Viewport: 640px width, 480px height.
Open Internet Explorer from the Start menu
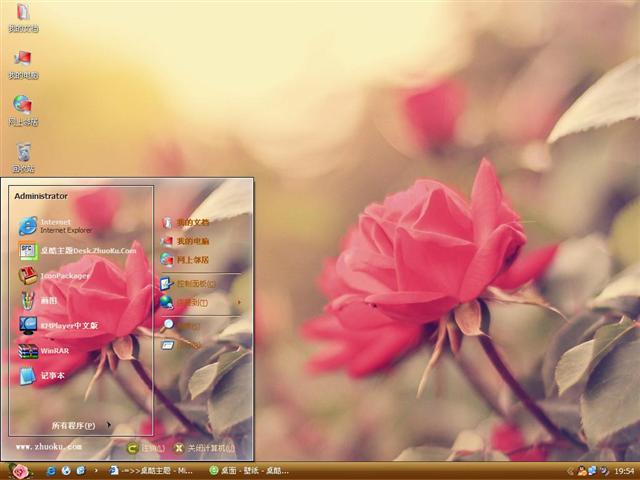tap(60, 225)
